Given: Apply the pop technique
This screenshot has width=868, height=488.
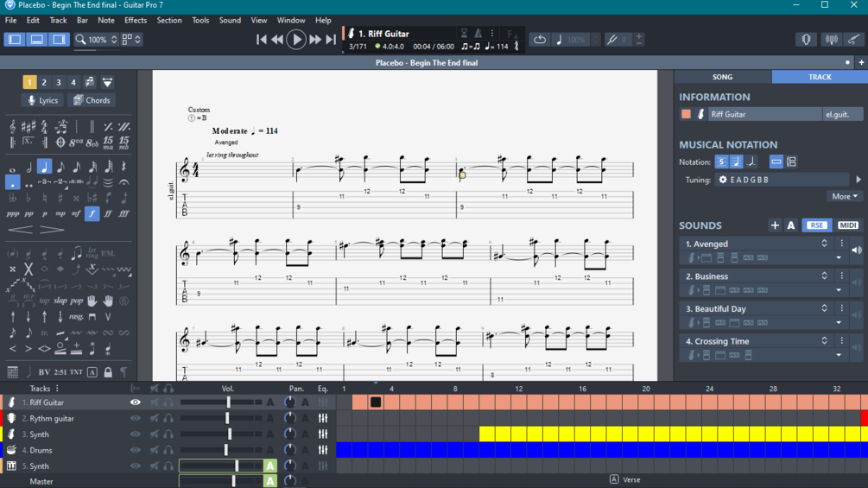Looking at the screenshot, I should coord(76,301).
